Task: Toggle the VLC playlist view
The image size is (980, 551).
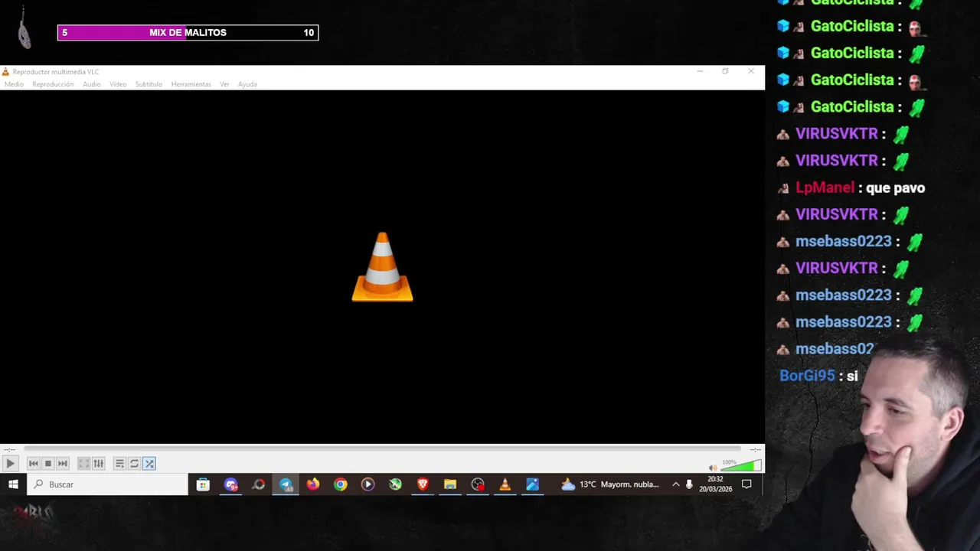Action: (119, 464)
